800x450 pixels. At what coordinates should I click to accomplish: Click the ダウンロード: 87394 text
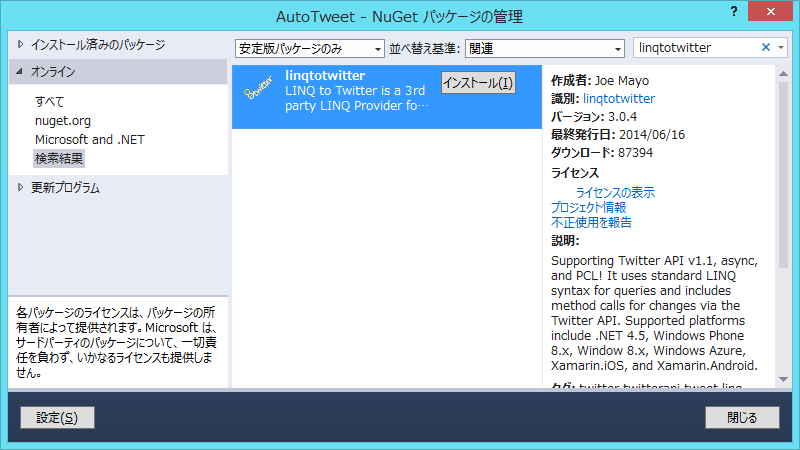[x=602, y=153]
